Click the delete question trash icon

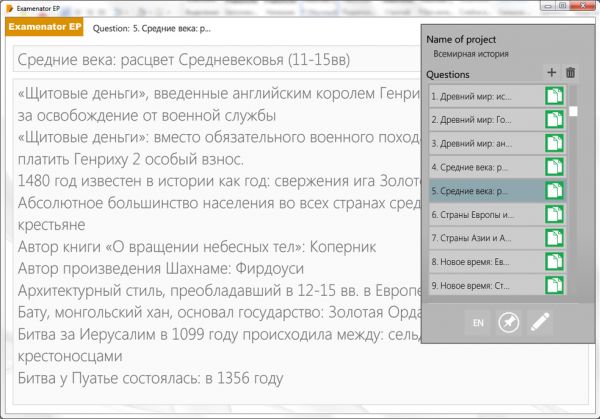click(x=571, y=72)
